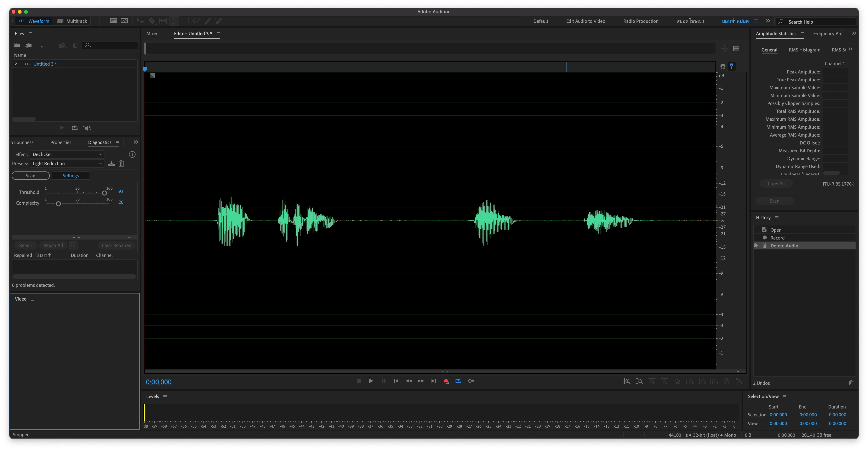Select the Razor tool in toolbar
This screenshot has width=868, height=450.
152,21
